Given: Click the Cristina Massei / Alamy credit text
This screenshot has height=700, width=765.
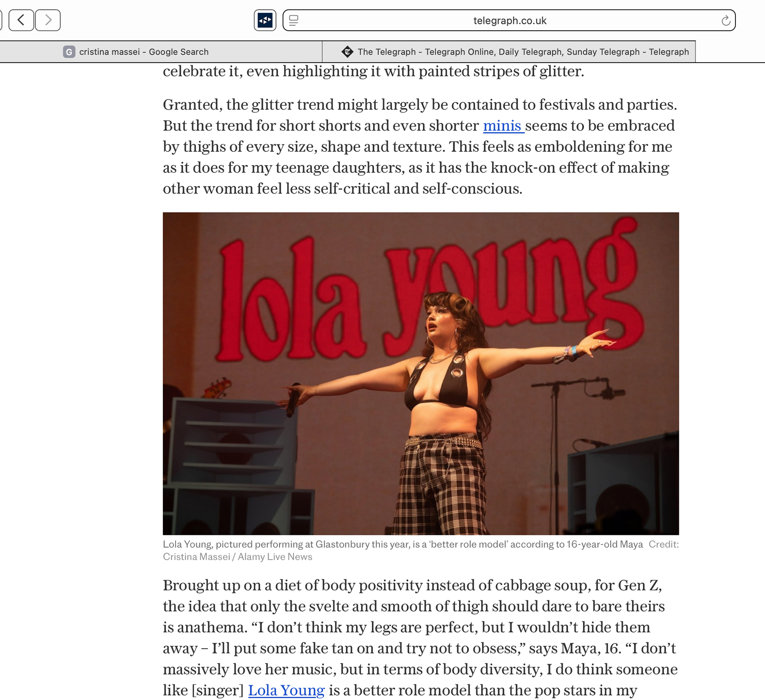Looking at the screenshot, I should tap(237, 557).
